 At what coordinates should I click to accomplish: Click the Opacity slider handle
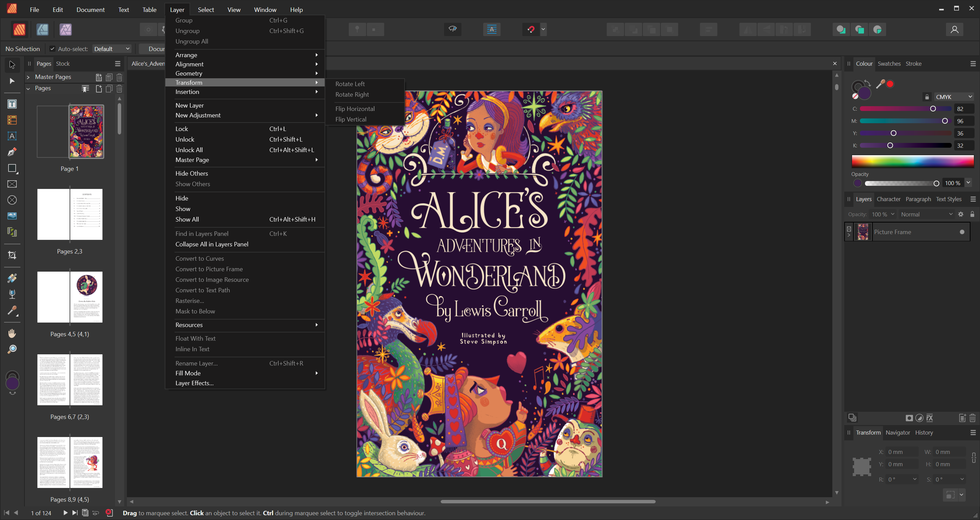tap(936, 183)
